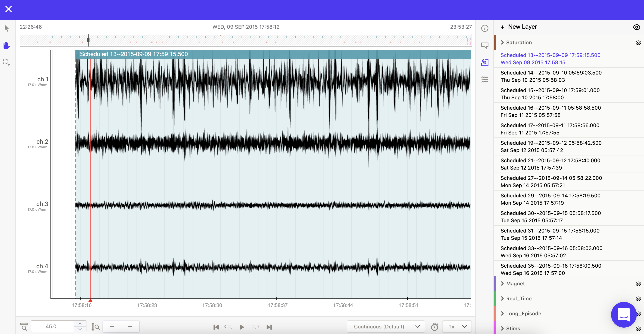Toggle visibility of the Magnet layer
This screenshot has width=644, height=334.
coord(638,284)
